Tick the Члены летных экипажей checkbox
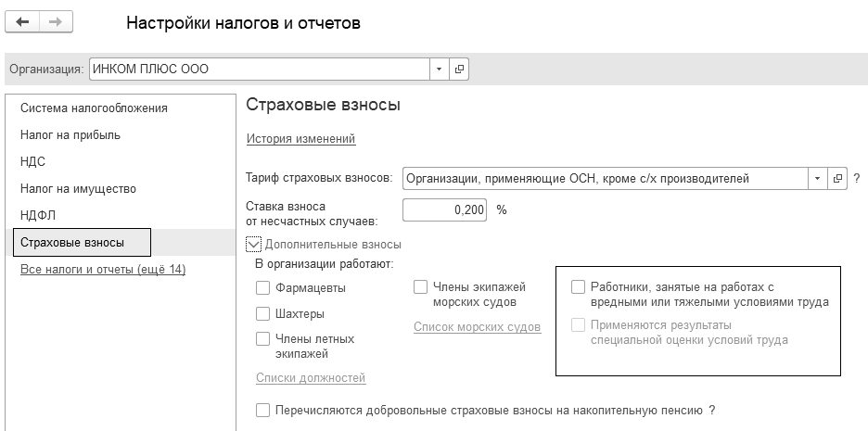The height and width of the screenshot is (431, 868). [x=263, y=339]
